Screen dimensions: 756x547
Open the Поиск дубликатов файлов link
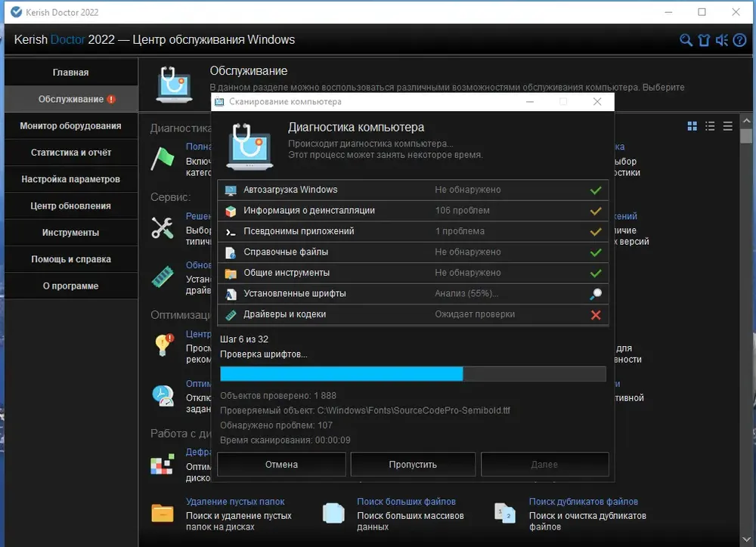coord(584,502)
